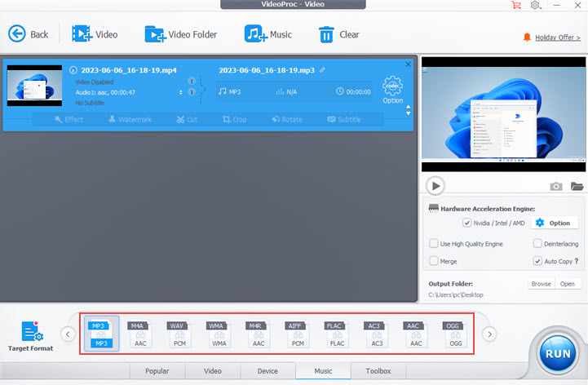
Task: Switch to the Device tab
Action: click(267, 371)
